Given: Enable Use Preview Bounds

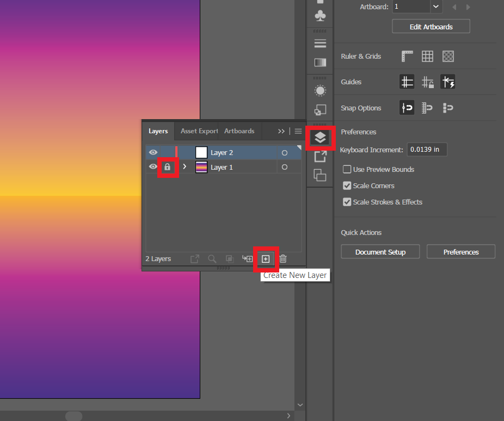Looking at the screenshot, I should pyautogui.click(x=347, y=169).
